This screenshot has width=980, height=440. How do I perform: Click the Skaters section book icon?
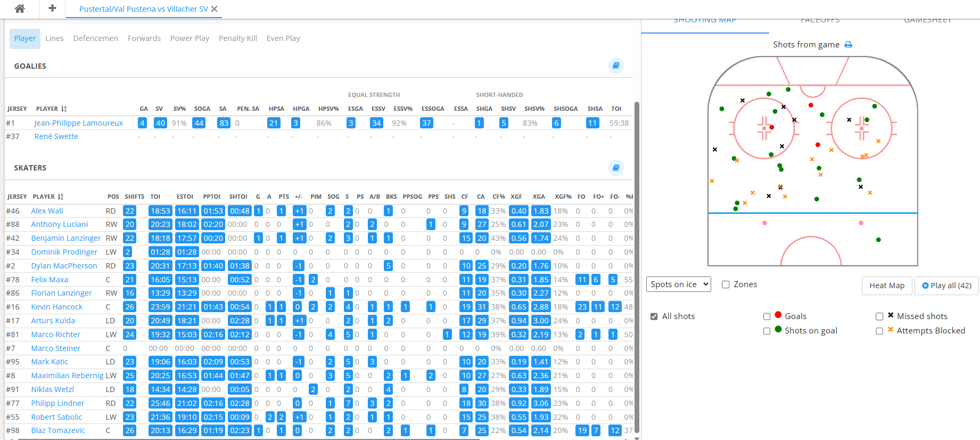615,168
